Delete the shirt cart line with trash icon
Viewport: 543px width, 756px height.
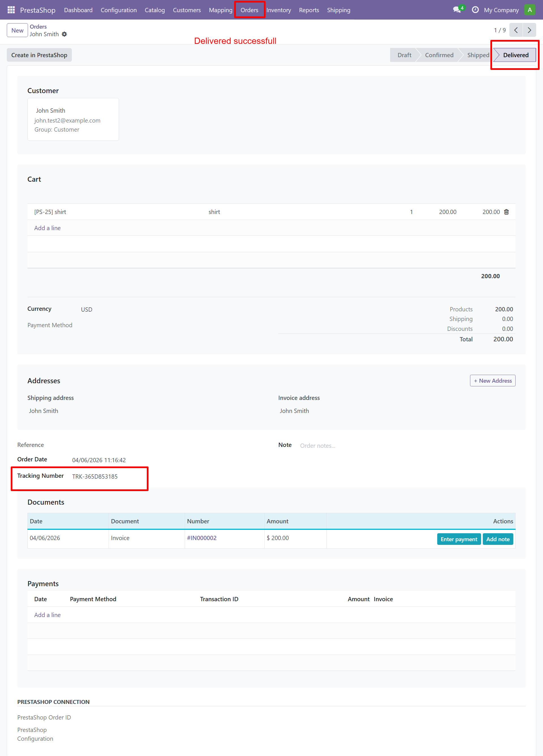point(506,212)
